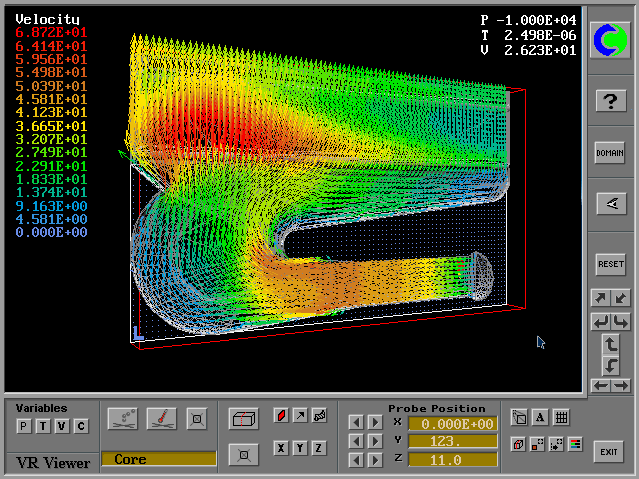Image resolution: width=639 pixels, height=479 pixels.
Task: Click the text annotation A icon
Action: pyautogui.click(x=539, y=418)
